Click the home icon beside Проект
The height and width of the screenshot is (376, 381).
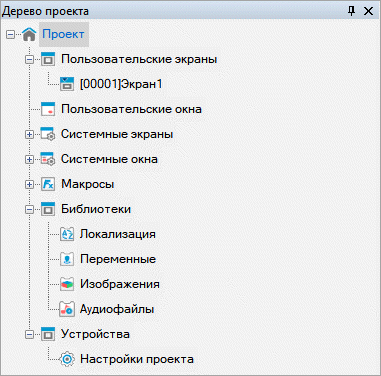29,34
